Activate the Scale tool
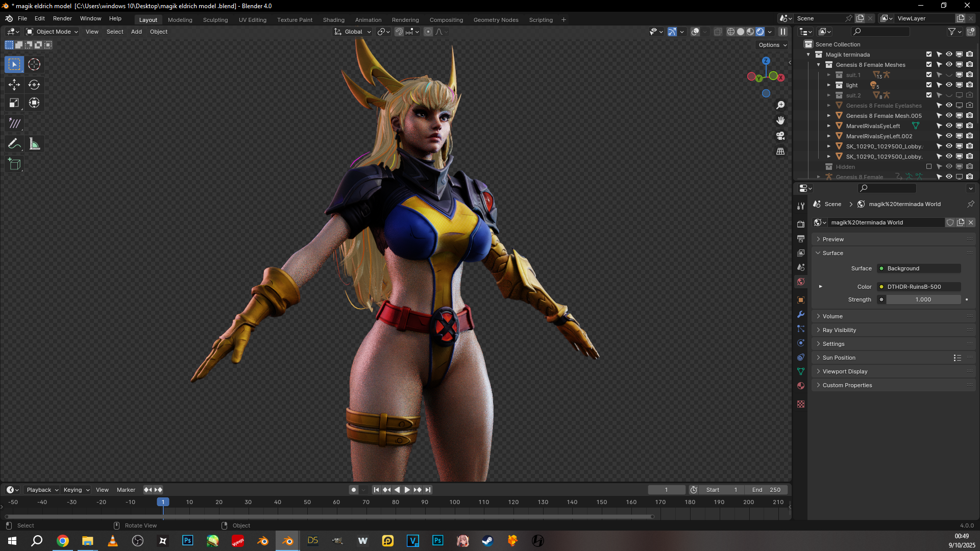The height and width of the screenshot is (551, 980). [14, 103]
